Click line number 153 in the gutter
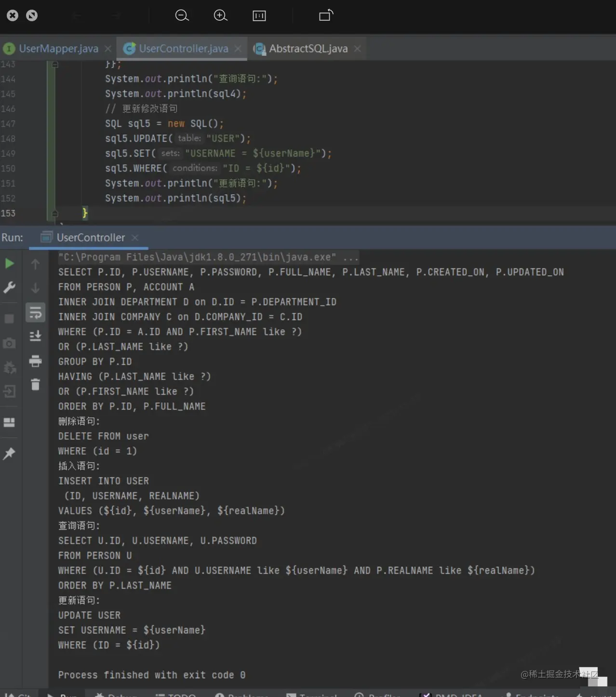The height and width of the screenshot is (697, 616). [x=8, y=213]
